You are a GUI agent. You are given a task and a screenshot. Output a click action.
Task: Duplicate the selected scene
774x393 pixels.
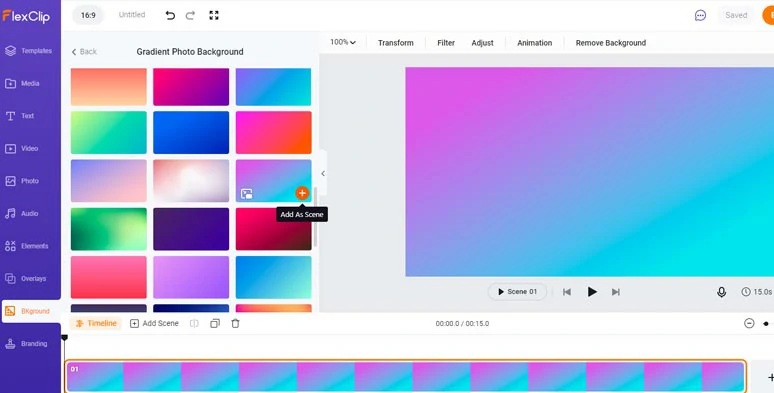coord(215,323)
